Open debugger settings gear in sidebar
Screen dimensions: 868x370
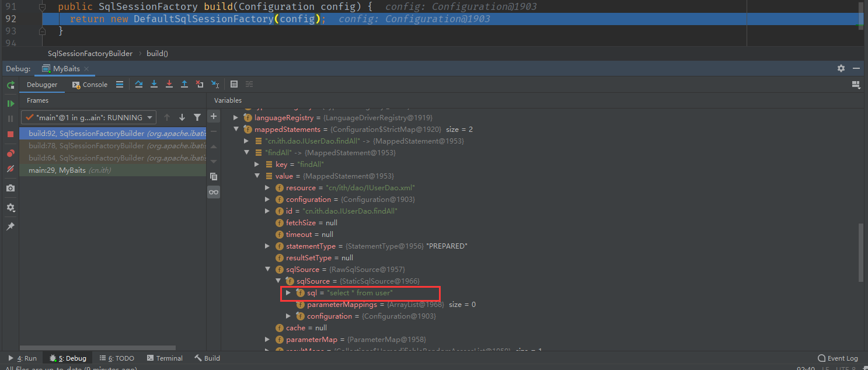(11, 208)
